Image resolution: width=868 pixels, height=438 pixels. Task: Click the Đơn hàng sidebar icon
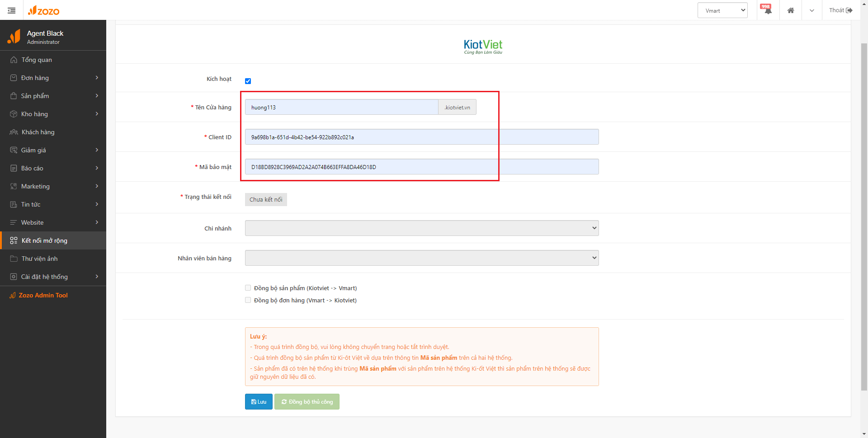[14, 78]
